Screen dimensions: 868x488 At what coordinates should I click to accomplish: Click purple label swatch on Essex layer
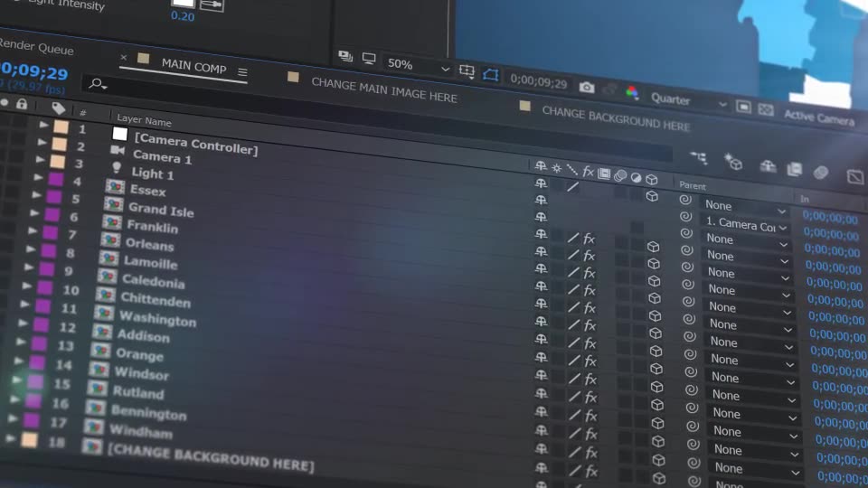tap(56, 179)
